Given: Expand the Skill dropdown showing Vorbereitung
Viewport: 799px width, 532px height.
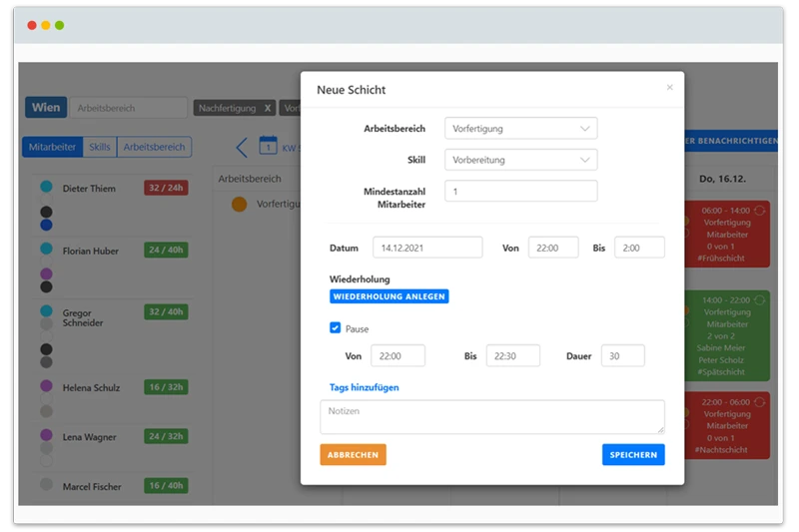Looking at the screenshot, I should coord(520,160).
